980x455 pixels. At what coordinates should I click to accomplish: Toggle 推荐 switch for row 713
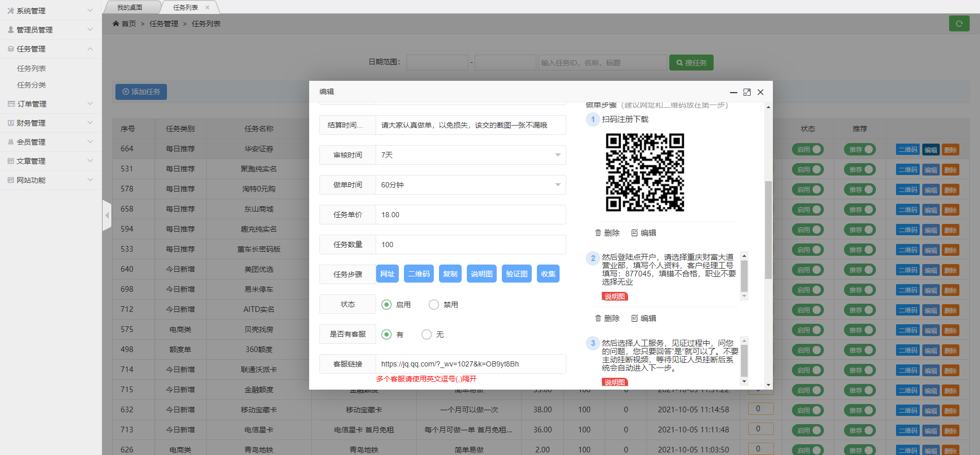point(860,430)
